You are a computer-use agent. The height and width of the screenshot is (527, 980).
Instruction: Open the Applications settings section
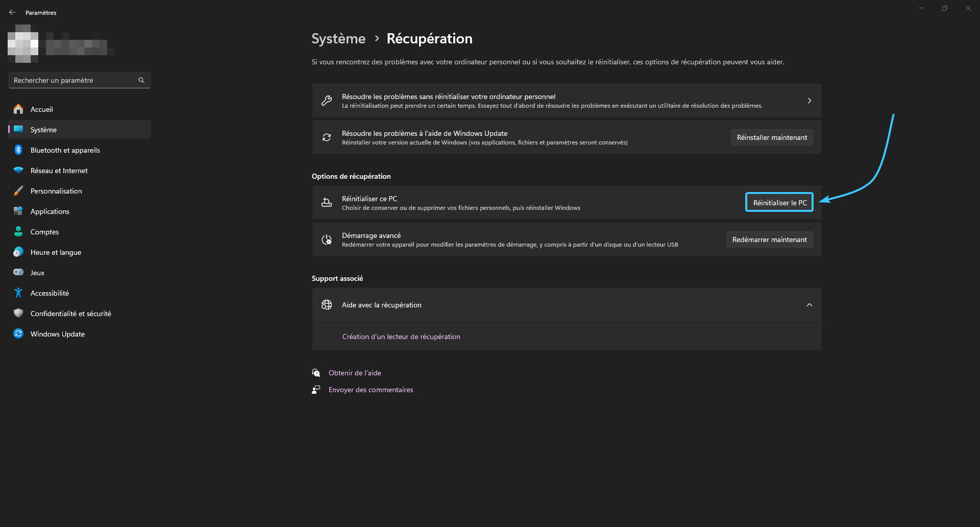coord(50,211)
